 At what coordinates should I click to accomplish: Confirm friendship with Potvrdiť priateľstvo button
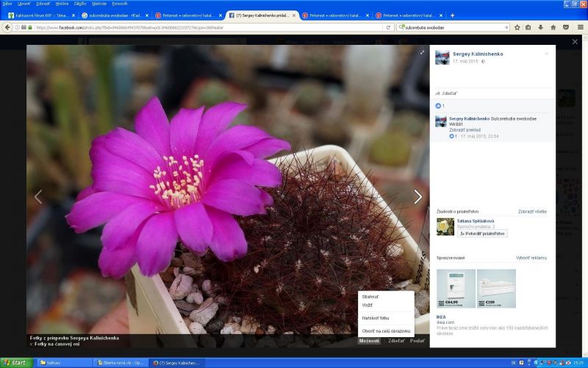tap(482, 233)
